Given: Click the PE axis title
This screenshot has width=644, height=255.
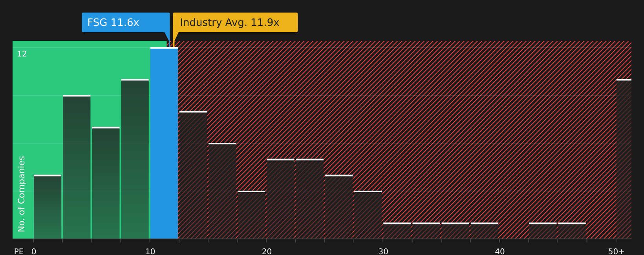Looking at the screenshot, I should [19, 251].
